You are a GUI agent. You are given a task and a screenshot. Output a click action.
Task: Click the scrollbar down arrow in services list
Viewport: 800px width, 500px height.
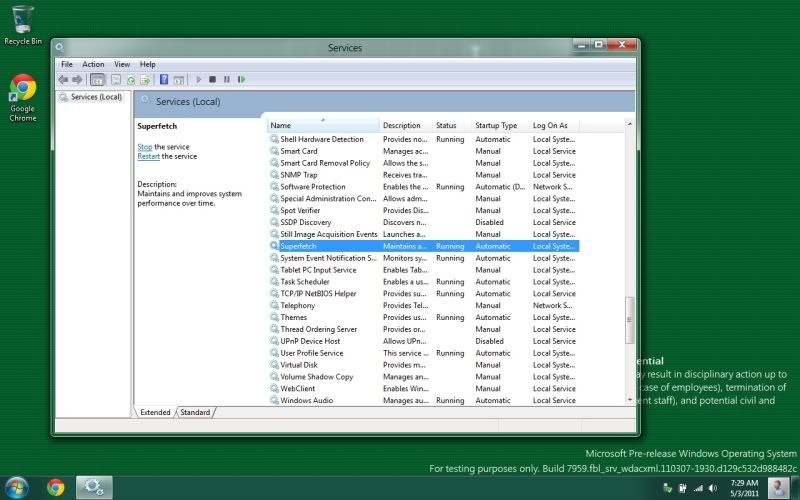point(630,401)
